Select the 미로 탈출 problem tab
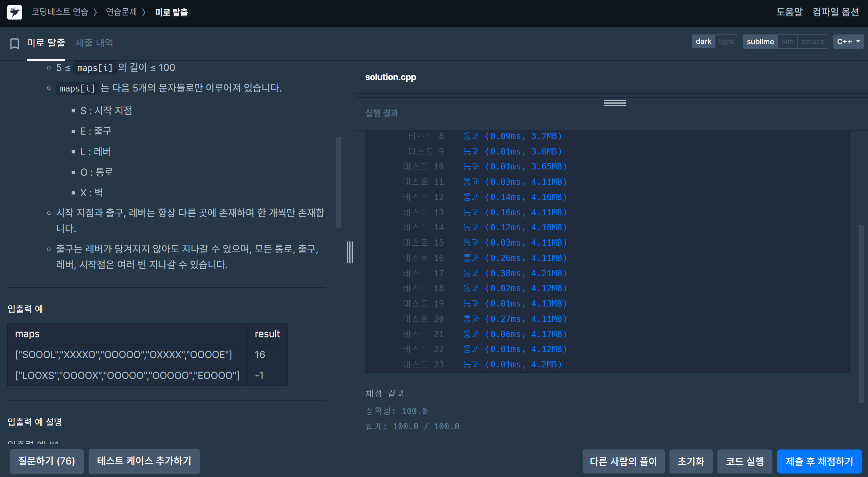The height and width of the screenshot is (477, 868). coord(46,43)
